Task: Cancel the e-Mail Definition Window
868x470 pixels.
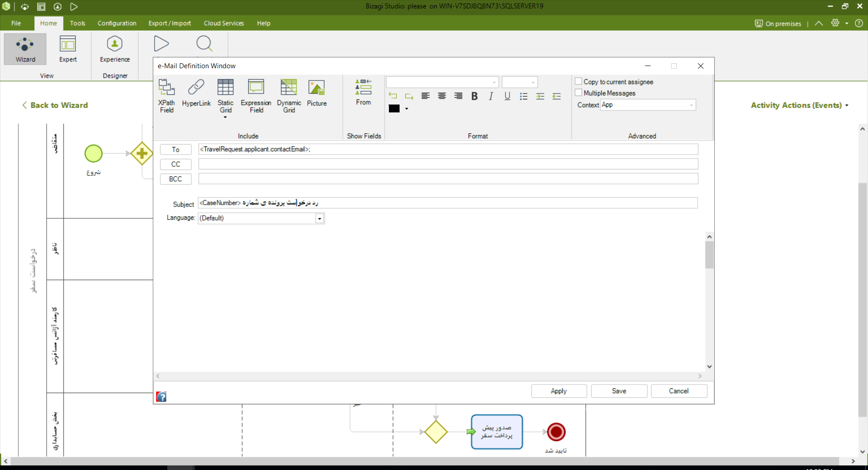Action: pos(679,391)
